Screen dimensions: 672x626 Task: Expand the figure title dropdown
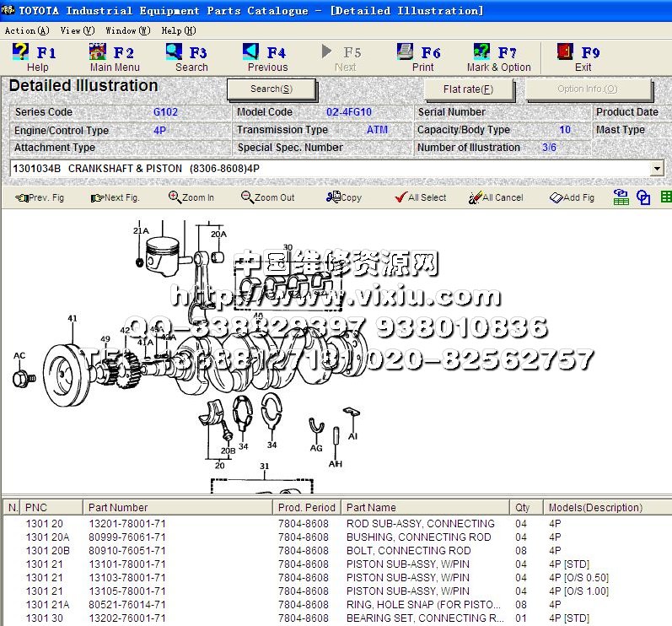pos(658,169)
